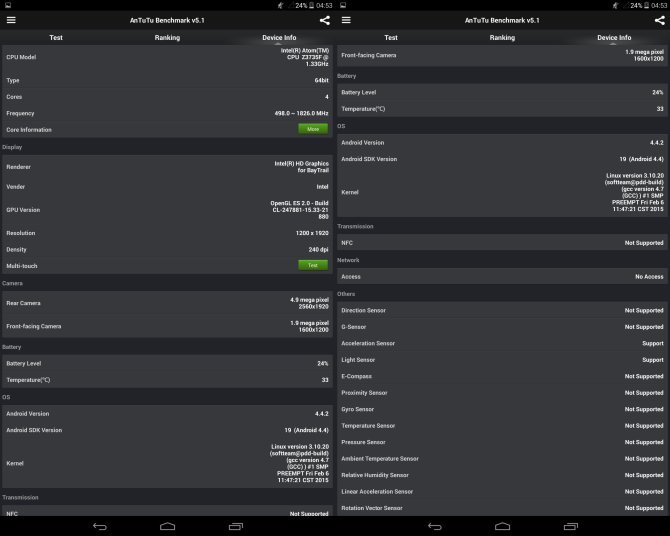The height and width of the screenshot is (536, 670).
Task: Open hamburger menu in right screenshot
Action: (x=346, y=20)
